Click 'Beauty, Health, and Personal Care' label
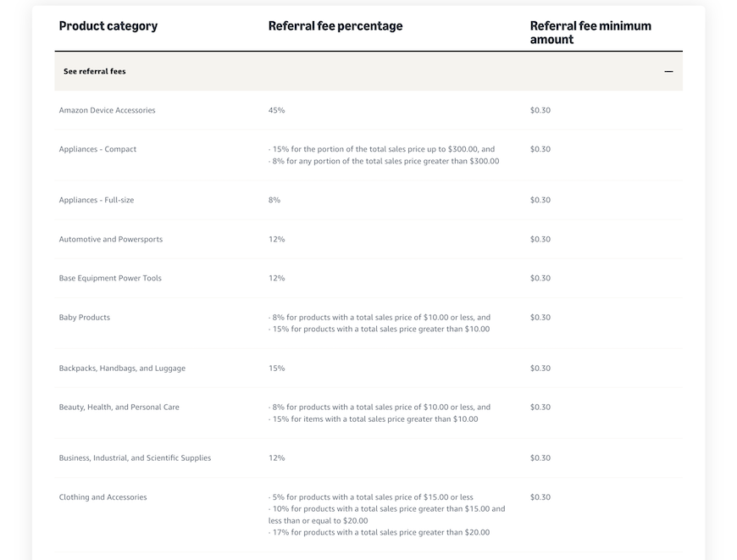 [119, 408]
